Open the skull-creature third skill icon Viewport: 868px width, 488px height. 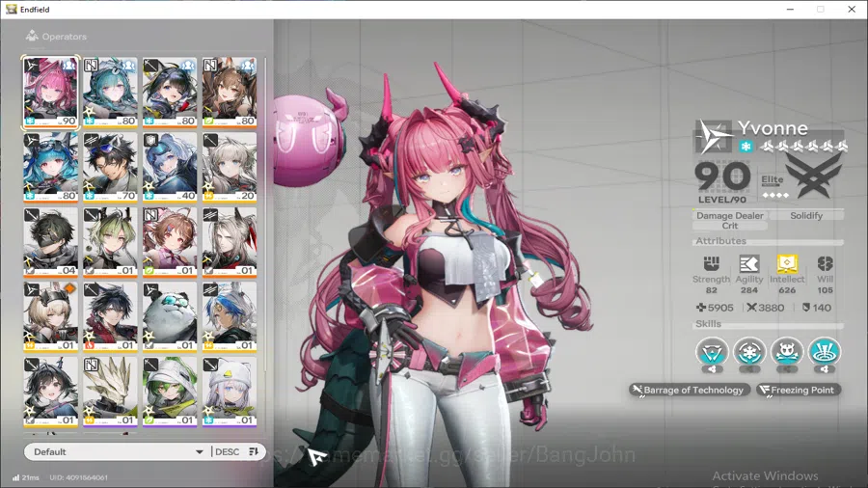(x=787, y=351)
